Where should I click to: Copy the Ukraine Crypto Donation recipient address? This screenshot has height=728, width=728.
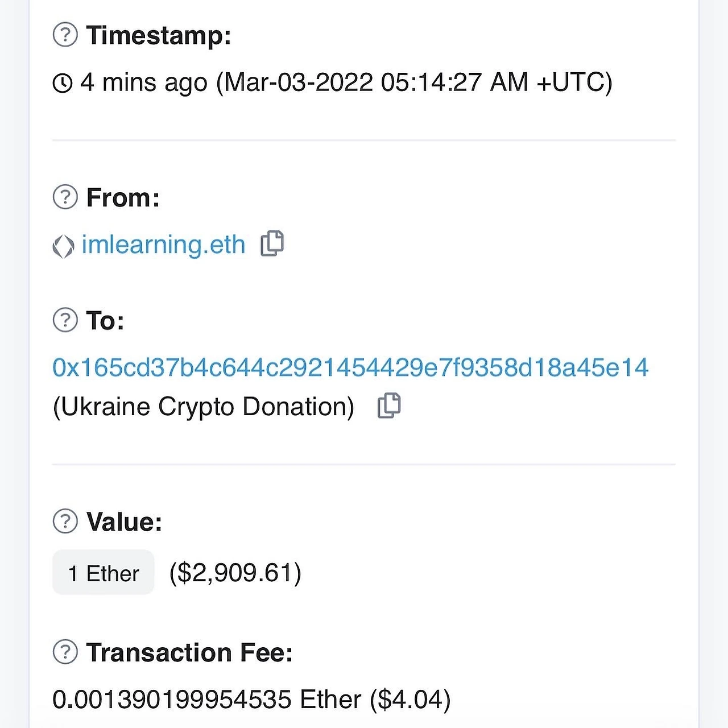point(389,406)
